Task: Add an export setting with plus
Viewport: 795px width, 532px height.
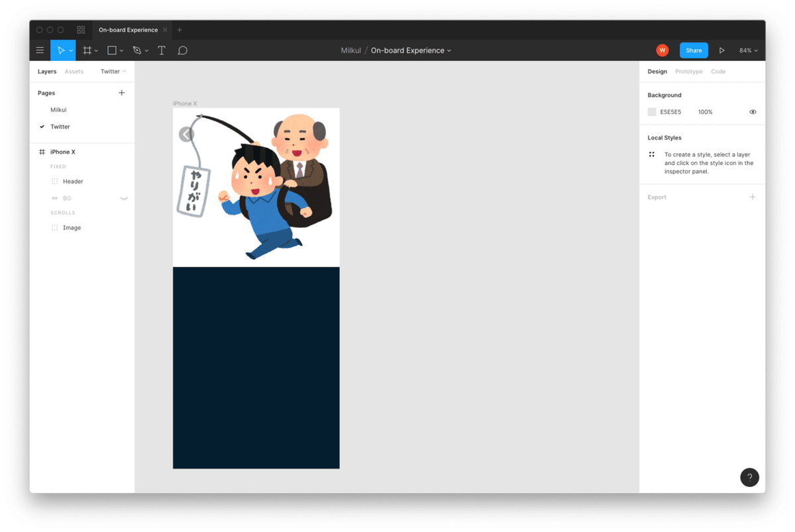Action: click(753, 197)
